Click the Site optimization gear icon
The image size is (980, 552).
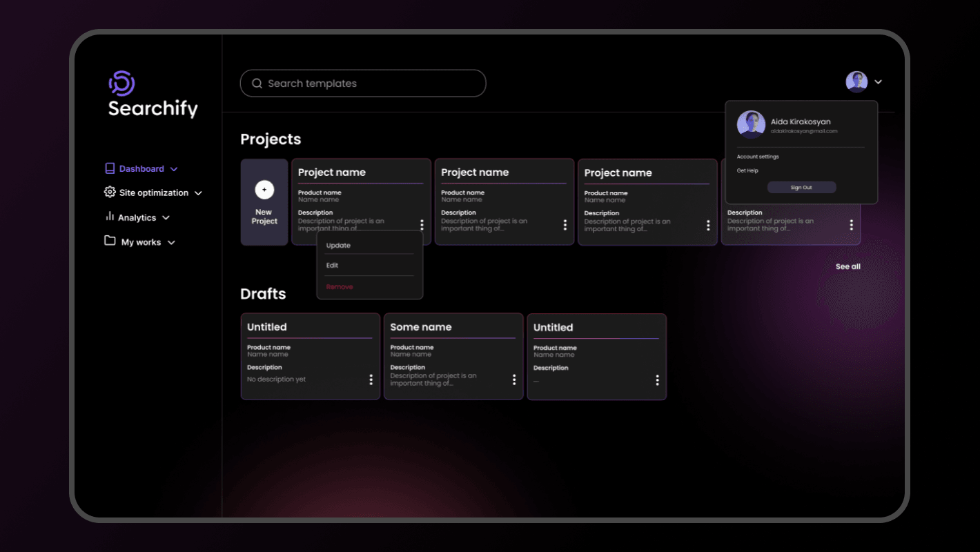click(110, 192)
